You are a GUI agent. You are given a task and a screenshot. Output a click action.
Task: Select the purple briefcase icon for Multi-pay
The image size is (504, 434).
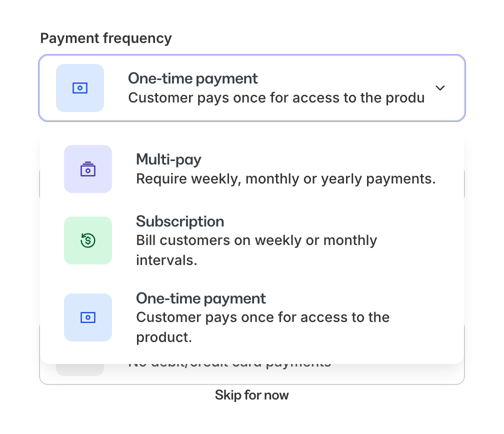pyautogui.click(x=88, y=169)
